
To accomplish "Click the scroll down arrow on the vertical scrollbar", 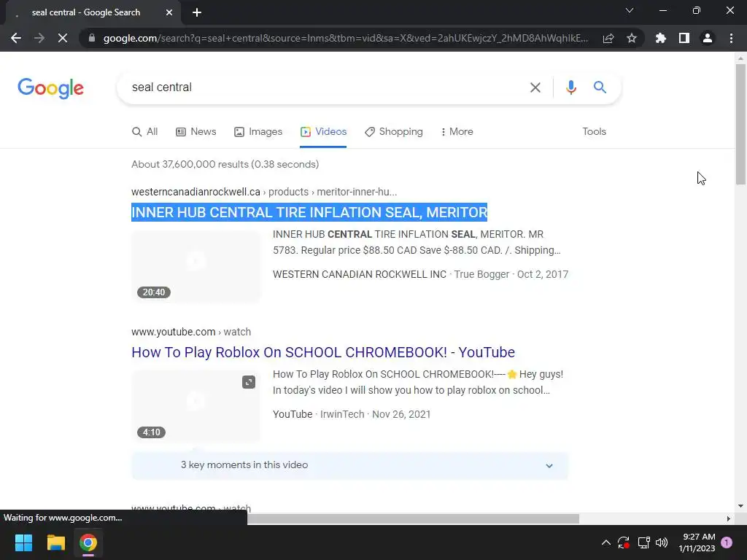I will (x=740, y=506).
